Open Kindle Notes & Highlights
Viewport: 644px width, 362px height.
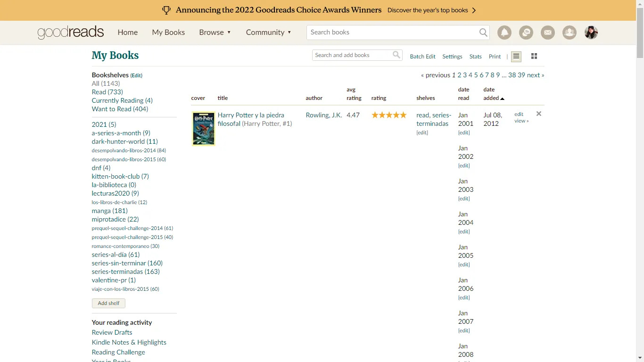(129, 342)
